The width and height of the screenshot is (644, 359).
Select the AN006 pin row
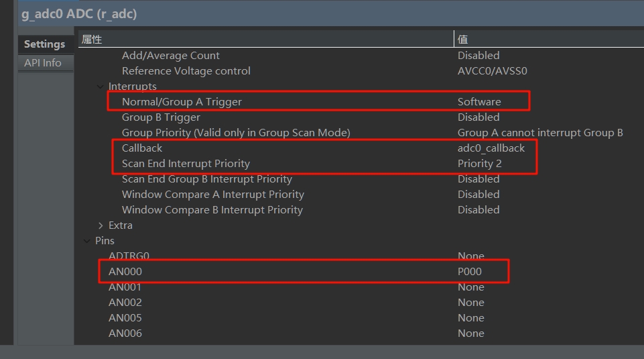pyautogui.click(x=125, y=333)
